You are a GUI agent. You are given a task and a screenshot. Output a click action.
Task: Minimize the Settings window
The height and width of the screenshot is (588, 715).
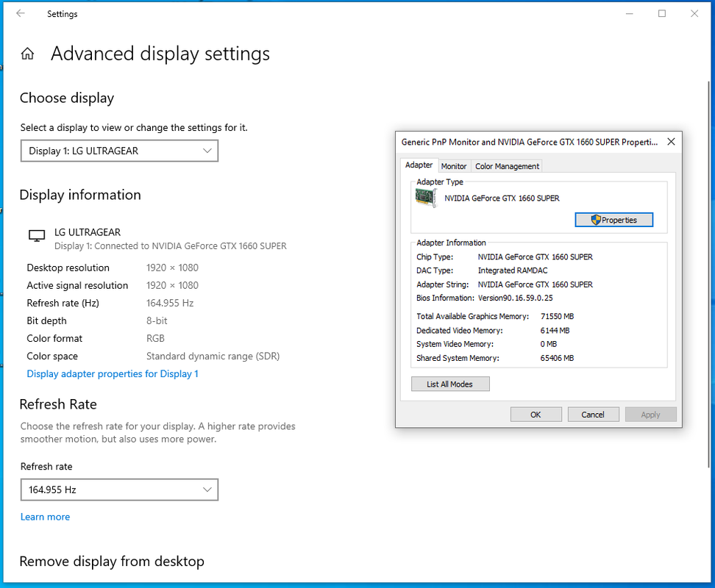629,14
